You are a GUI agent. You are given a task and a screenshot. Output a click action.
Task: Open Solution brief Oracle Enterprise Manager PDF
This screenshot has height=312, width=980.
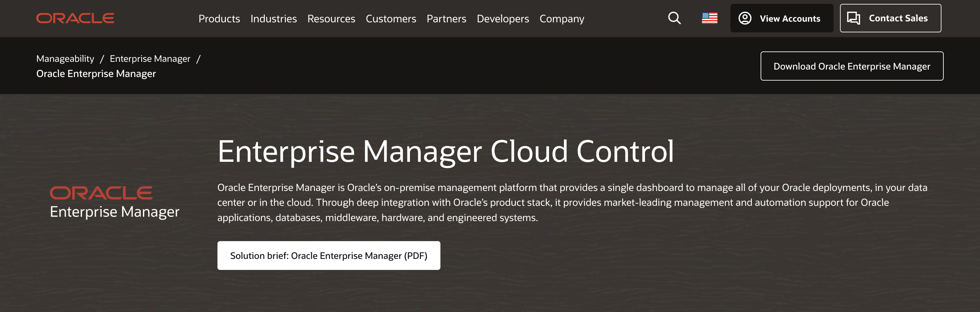pyautogui.click(x=329, y=255)
